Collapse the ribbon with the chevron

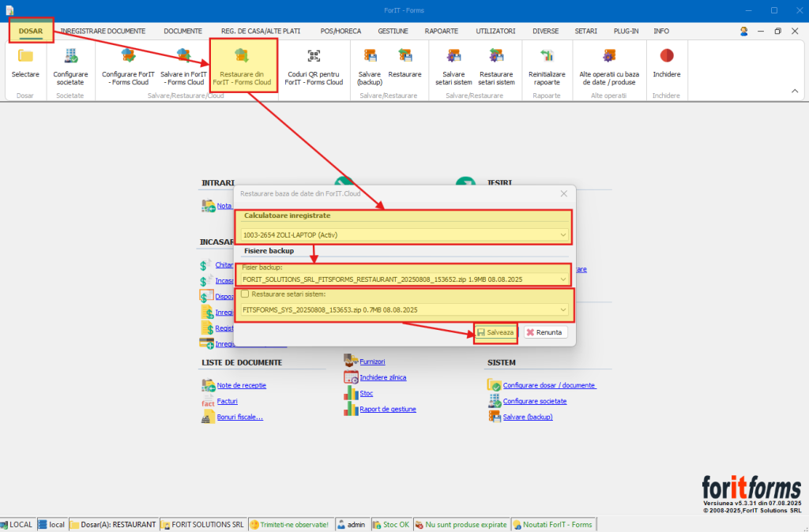(x=795, y=92)
